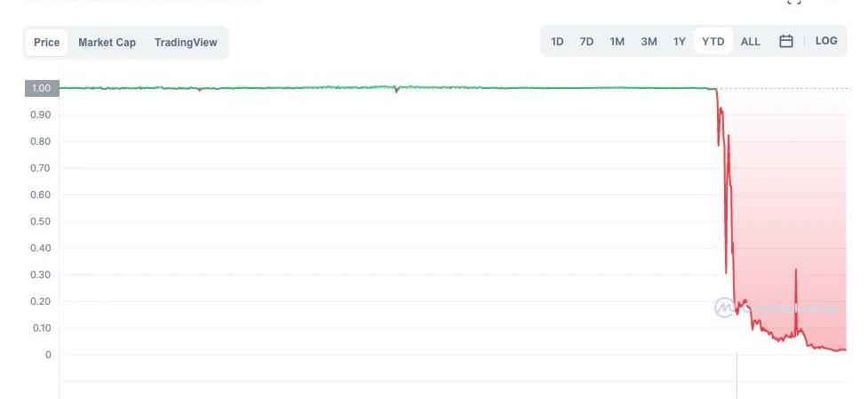Click the end point of the red price line
Image resolution: width=868 pixels, height=399 pixels.
(x=844, y=349)
